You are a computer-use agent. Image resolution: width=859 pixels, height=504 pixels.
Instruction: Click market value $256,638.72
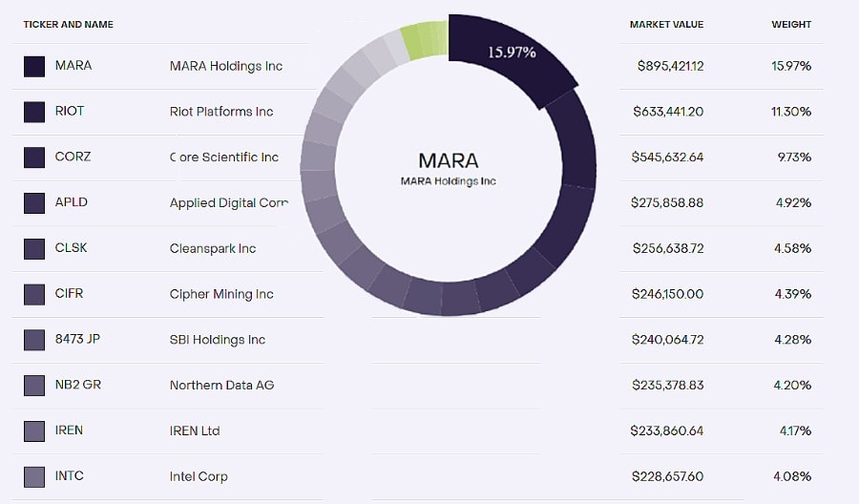coord(668,249)
